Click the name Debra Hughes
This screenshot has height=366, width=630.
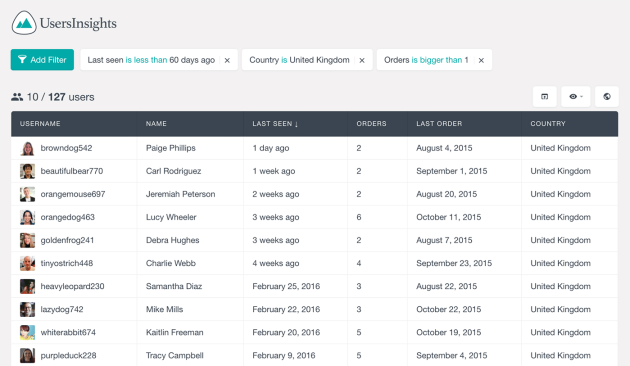coord(172,240)
